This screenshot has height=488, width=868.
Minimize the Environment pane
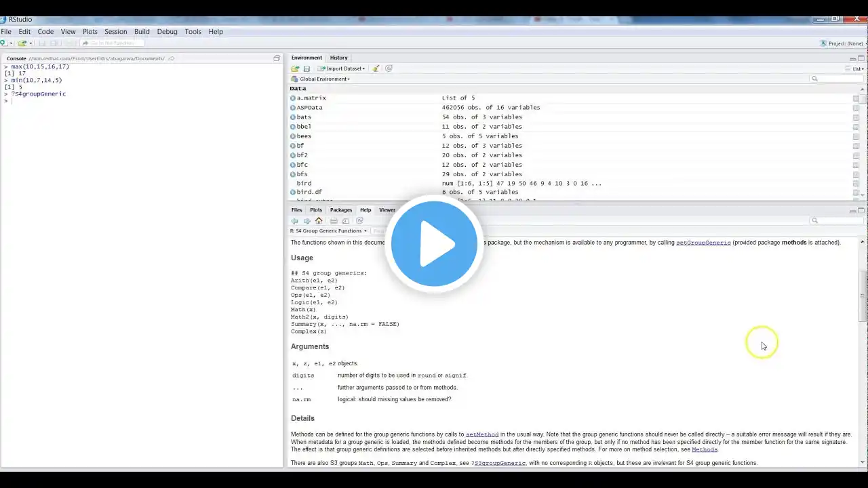pos(852,58)
